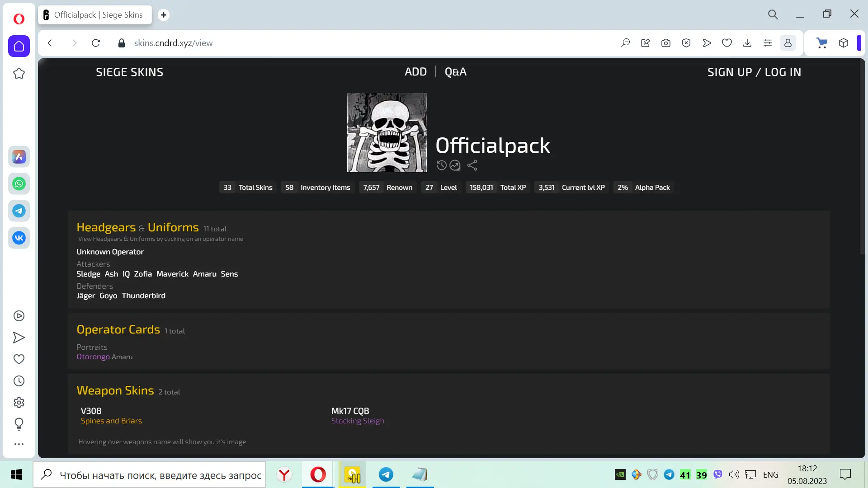This screenshot has width=868, height=488.
Task: Open the stats chart icon under Officialpack
Action: 455,165
